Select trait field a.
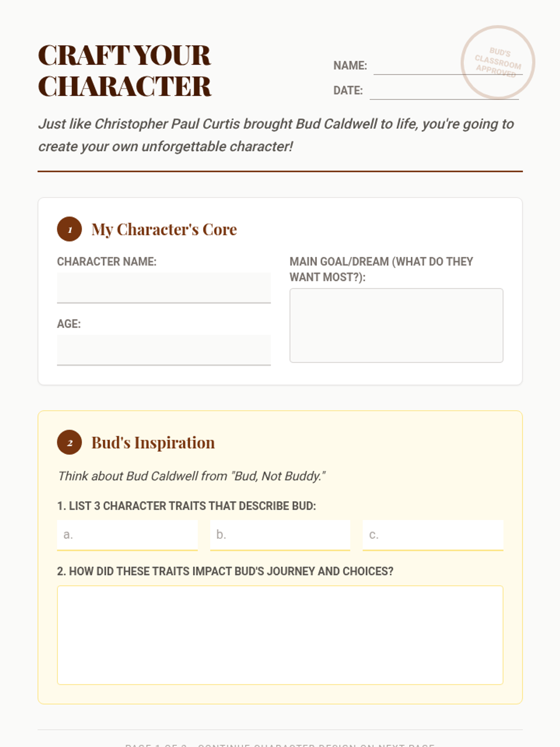This screenshot has height=747, width=560. coord(127,536)
